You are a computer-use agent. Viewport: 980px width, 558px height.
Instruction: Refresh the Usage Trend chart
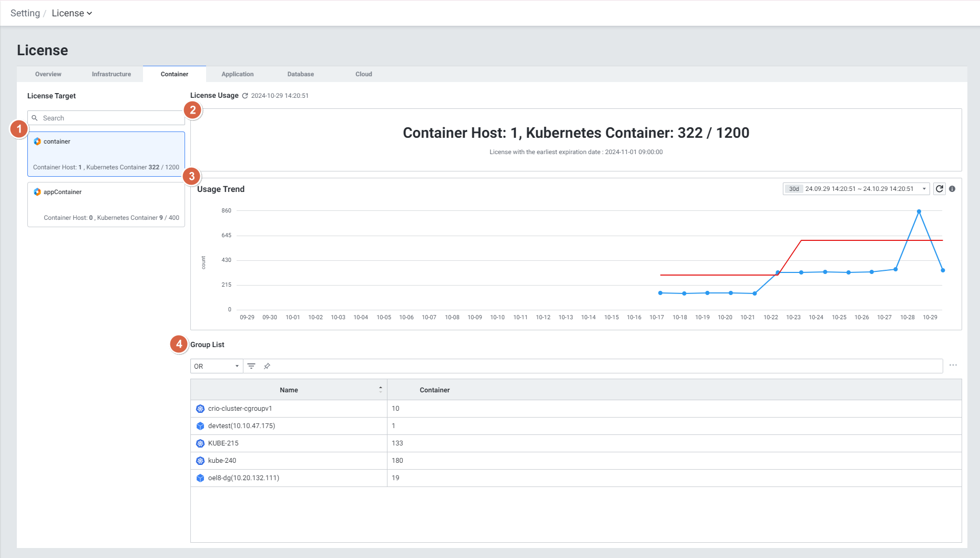pos(940,189)
